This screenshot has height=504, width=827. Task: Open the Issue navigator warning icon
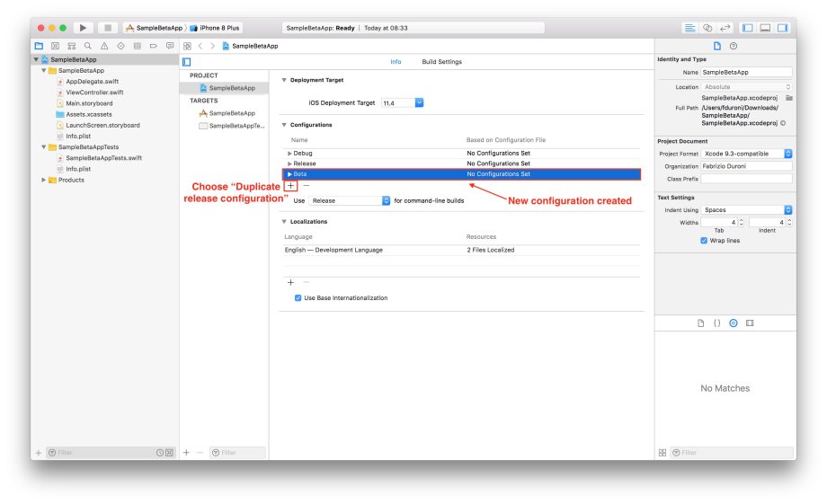coord(104,46)
